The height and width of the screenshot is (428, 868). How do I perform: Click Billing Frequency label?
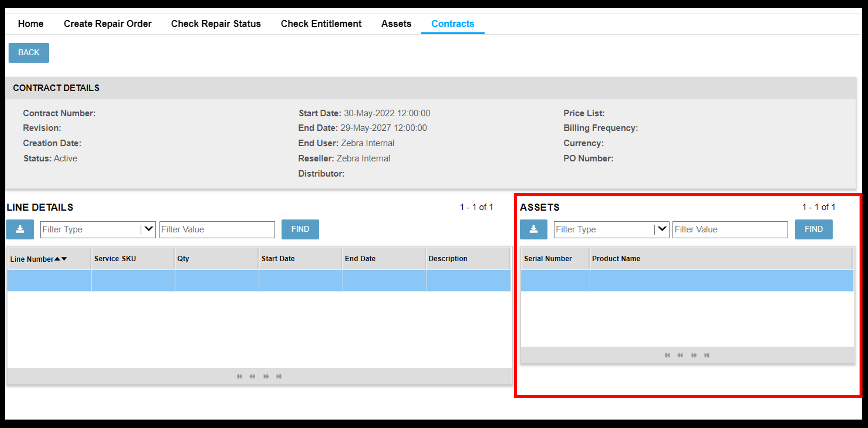point(601,128)
